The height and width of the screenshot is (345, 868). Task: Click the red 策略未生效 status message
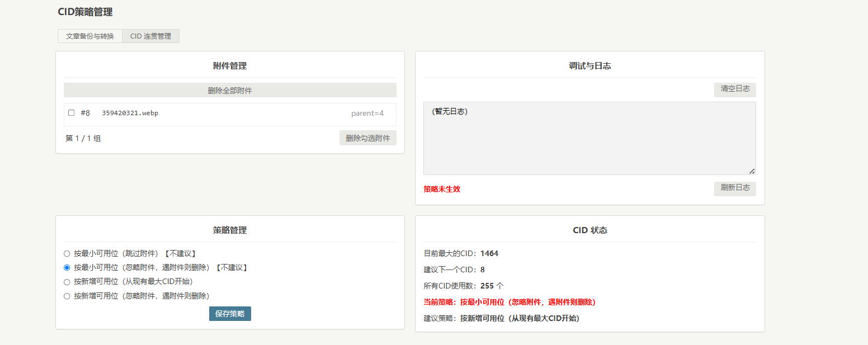tap(442, 190)
